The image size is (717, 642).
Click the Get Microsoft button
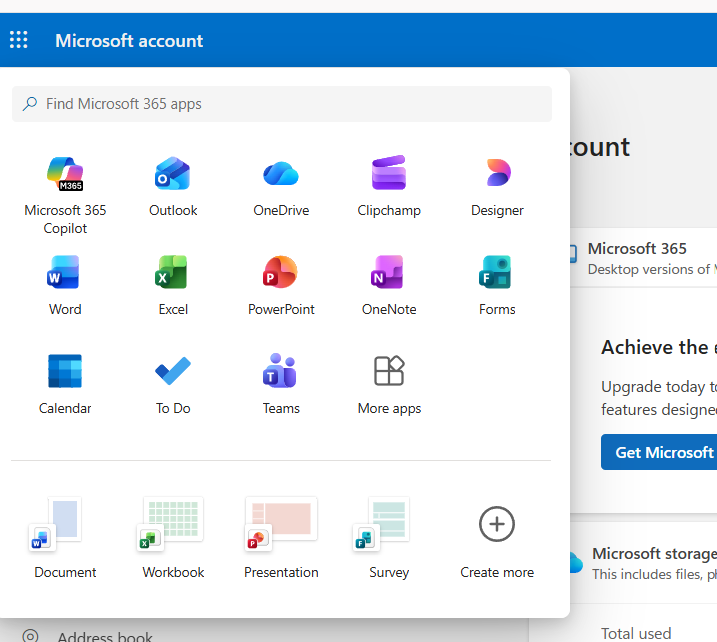point(659,452)
